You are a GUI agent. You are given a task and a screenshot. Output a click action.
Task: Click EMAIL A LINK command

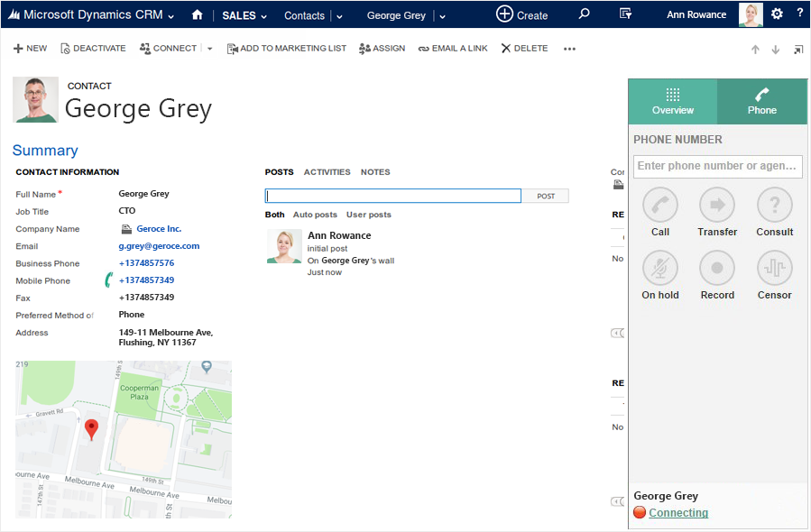click(x=453, y=48)
